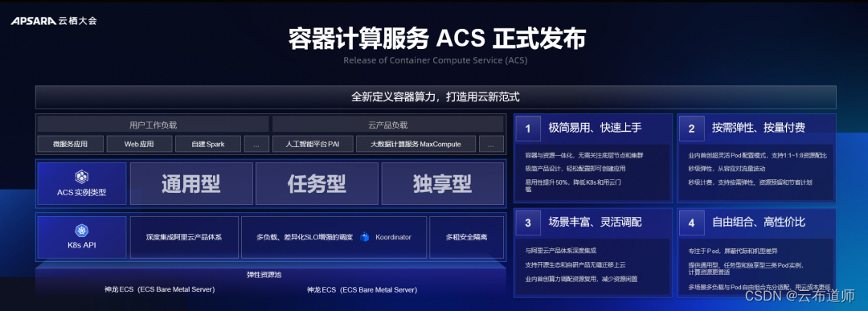Click the 极简易用、快速上手 heading
The image size is (868, 311).
[595, 128]
